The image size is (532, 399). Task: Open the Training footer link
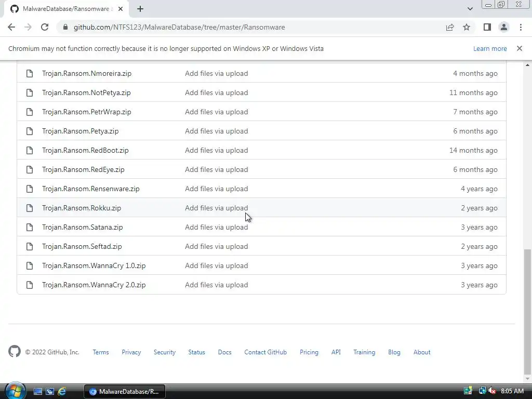(x=364, y=352)
